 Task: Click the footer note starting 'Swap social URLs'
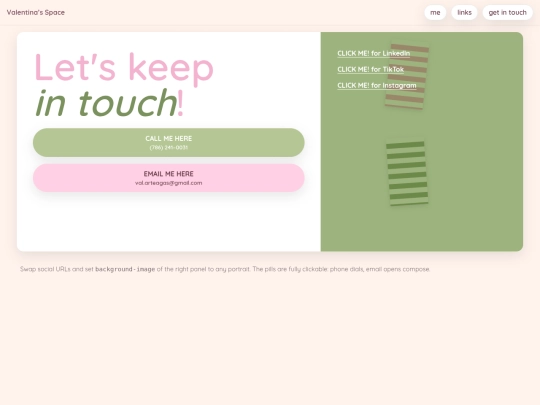pyautogui.click(x=225, y=269)
